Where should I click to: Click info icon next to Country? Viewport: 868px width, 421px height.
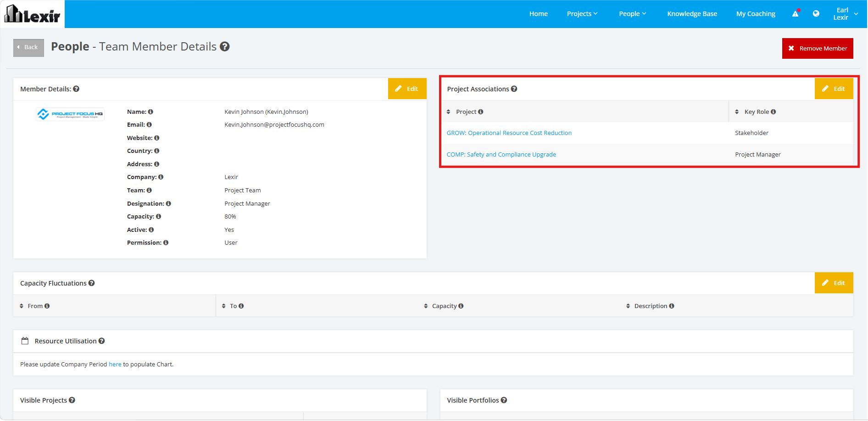point(157,151)
